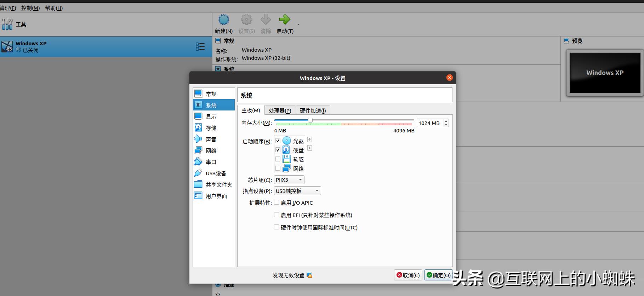Click the 取消(C) button
This screenshot has width=644, height=296.
(x=408, y=275)
